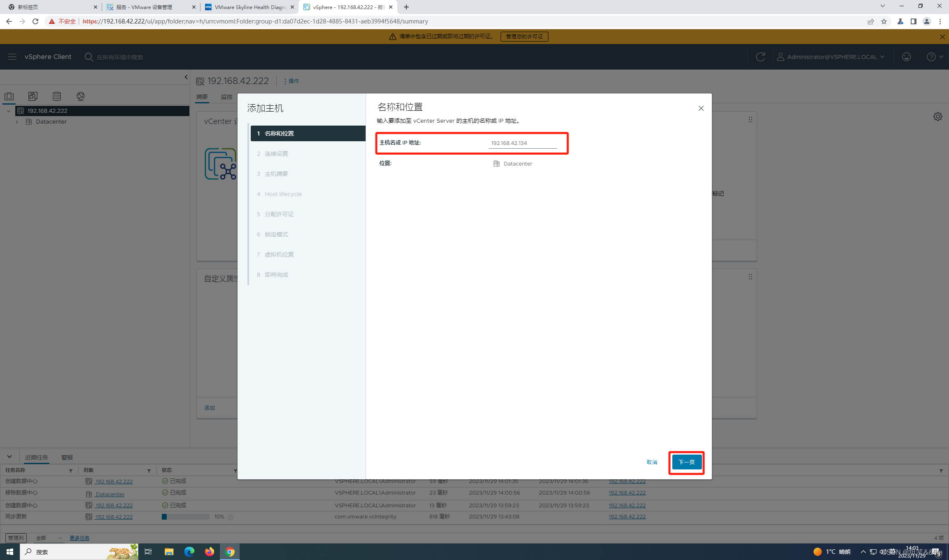
Task: Open the Datacenter object link in tasks
Action: [x=110, y=494]
